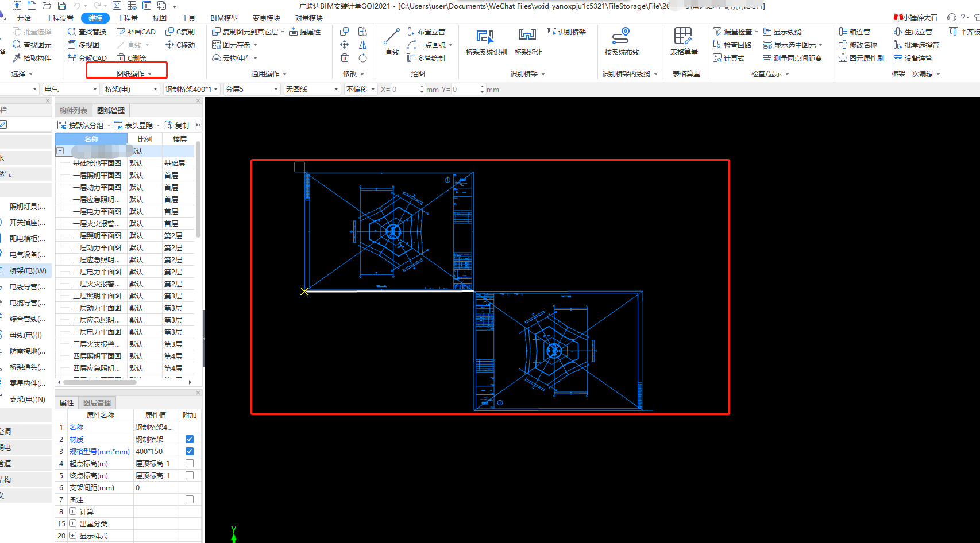This screenshot has height=543, width=980.
Task: Click the 桥架避让 tool
Action: [528, 42]
